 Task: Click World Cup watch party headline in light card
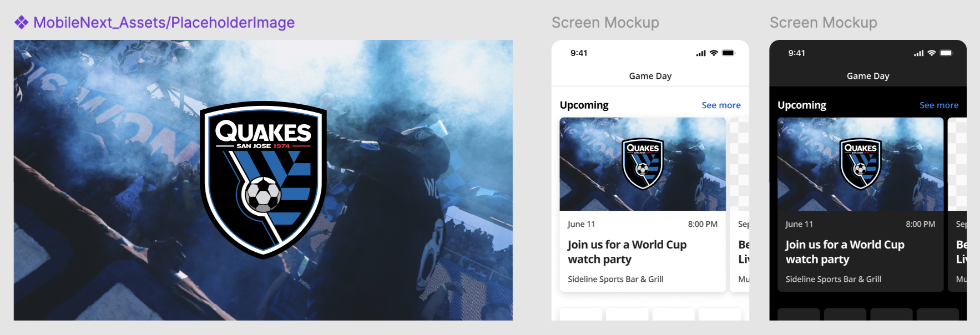click(x=627, y=252)
